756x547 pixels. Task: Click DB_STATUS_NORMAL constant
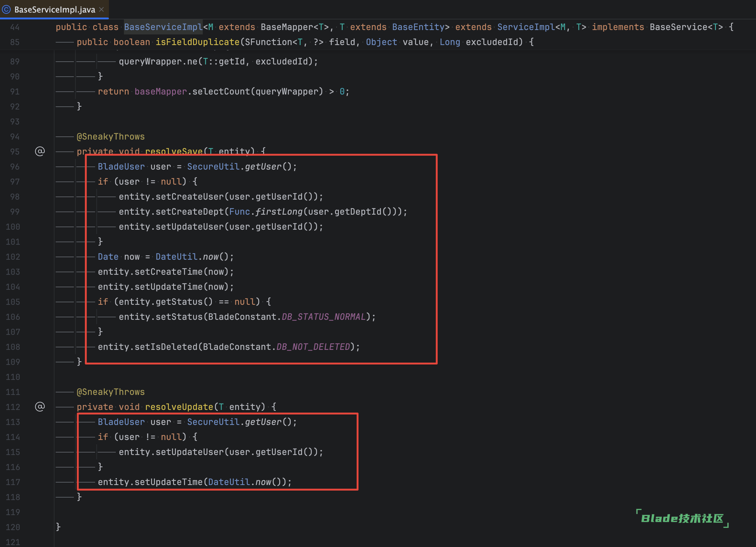323,317
